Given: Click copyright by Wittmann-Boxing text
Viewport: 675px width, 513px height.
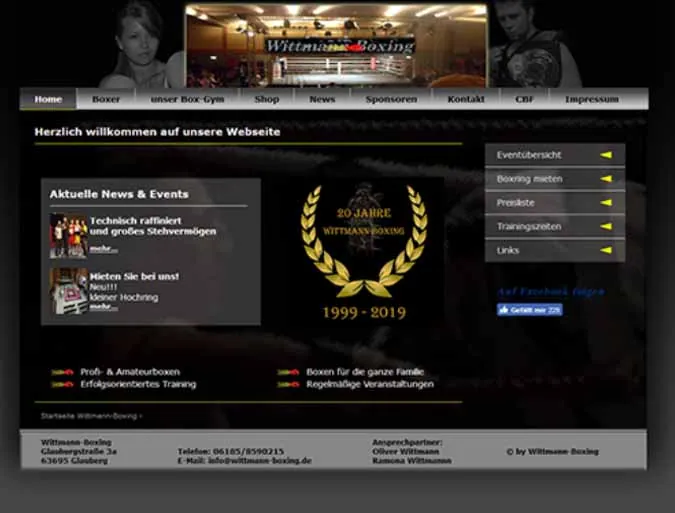Looking at the screenshot, I should [x=553, y=451].
